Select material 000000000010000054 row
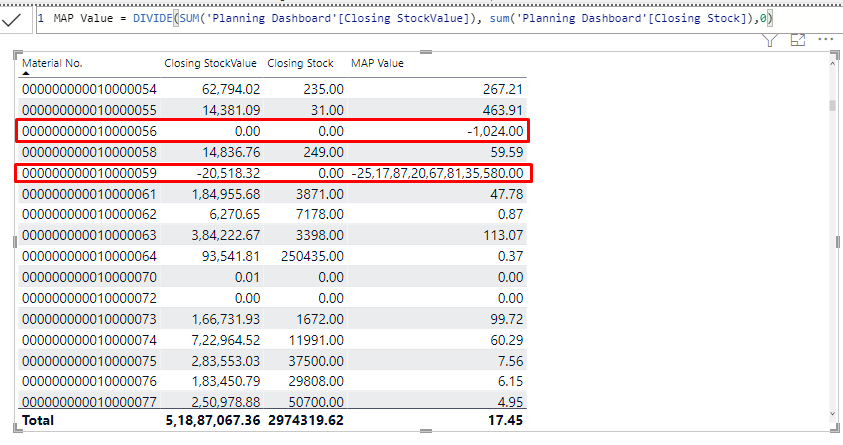 [x=273, y=89]
